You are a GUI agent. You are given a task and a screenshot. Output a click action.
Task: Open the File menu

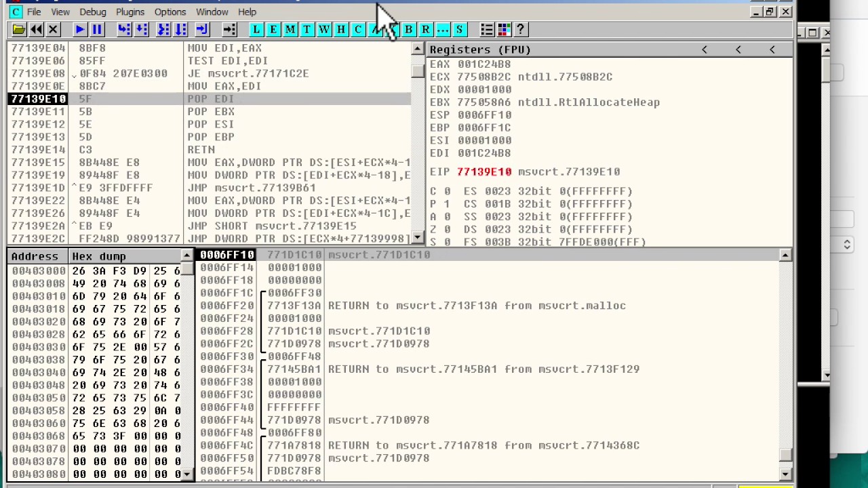pos(33,12)
